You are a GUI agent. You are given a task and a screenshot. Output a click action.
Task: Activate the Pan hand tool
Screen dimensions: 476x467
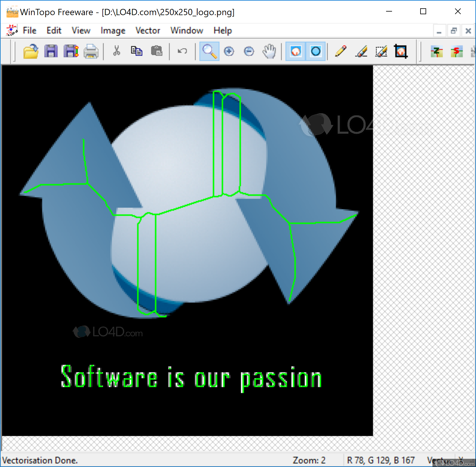click(269, 51)
